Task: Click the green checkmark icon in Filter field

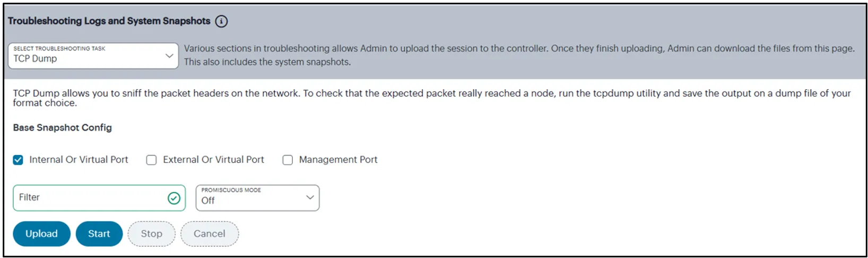Action: [174, 198]
